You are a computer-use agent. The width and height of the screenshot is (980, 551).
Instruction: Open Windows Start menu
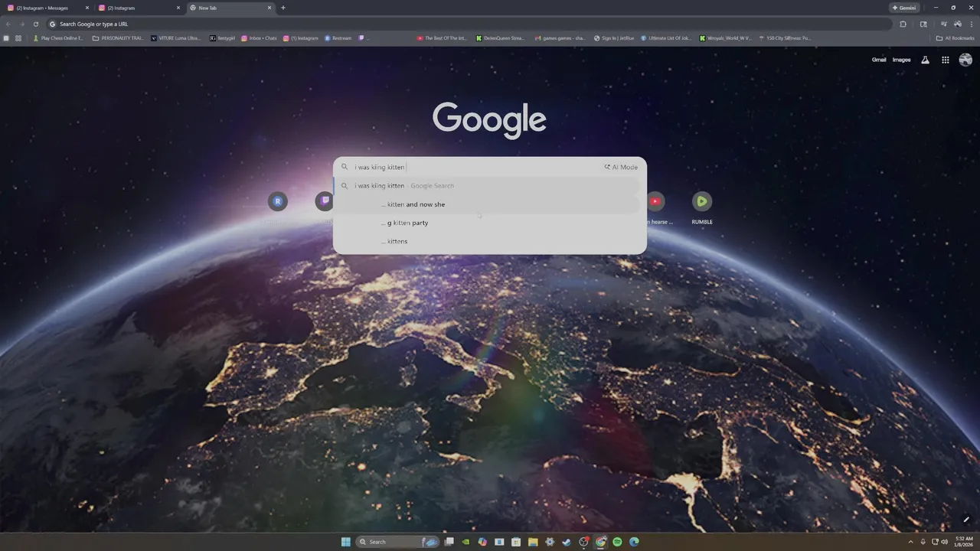click(346, 542)
